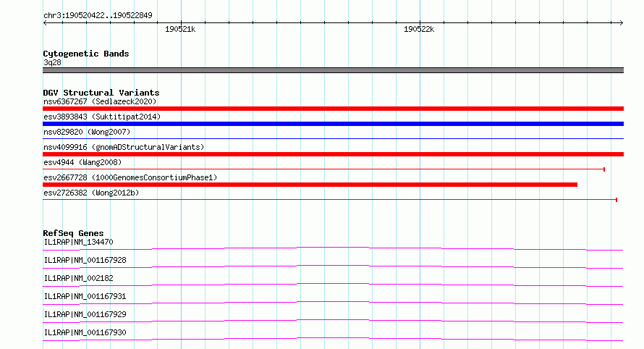Select the 190521k ruler position label
644x349 pixels.
coord(180,29)
